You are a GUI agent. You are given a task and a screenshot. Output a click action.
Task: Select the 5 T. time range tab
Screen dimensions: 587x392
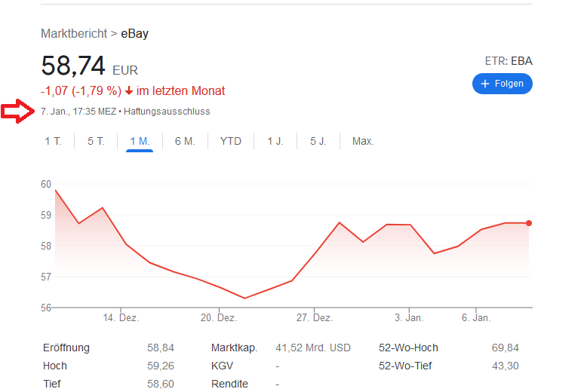coord(96,141)
